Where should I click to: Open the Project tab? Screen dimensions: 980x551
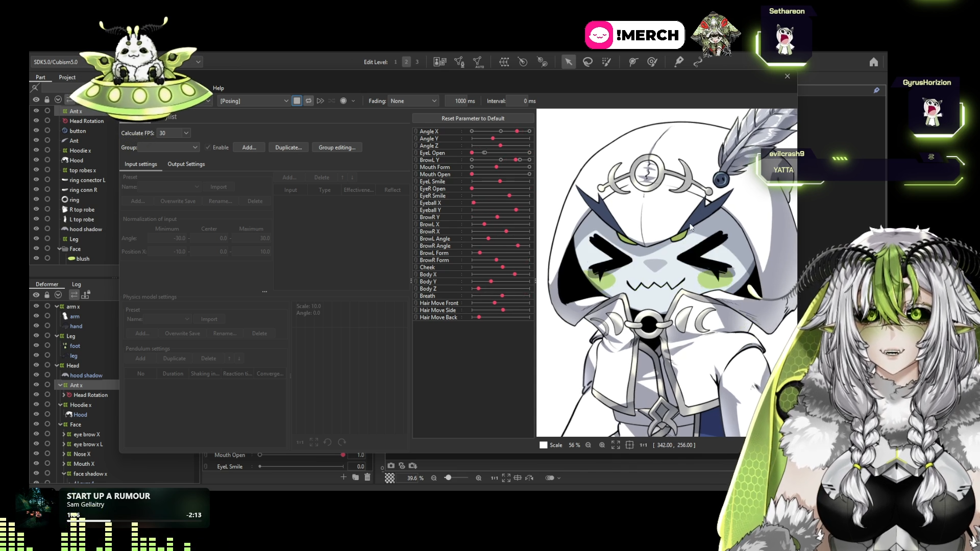click(67, 77)
